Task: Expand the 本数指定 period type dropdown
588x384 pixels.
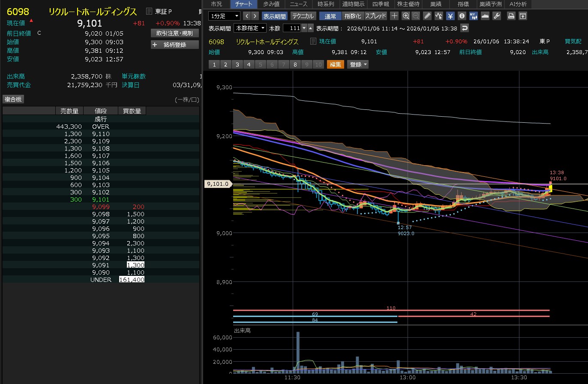Action: pyautogui.click(x=250, y=28)
